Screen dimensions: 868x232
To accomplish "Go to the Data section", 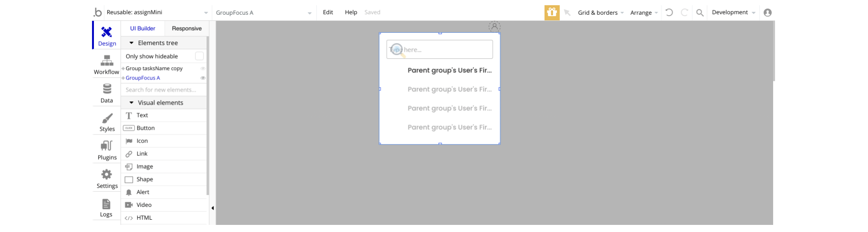I will pyautogui.click(x=107, y=93).
